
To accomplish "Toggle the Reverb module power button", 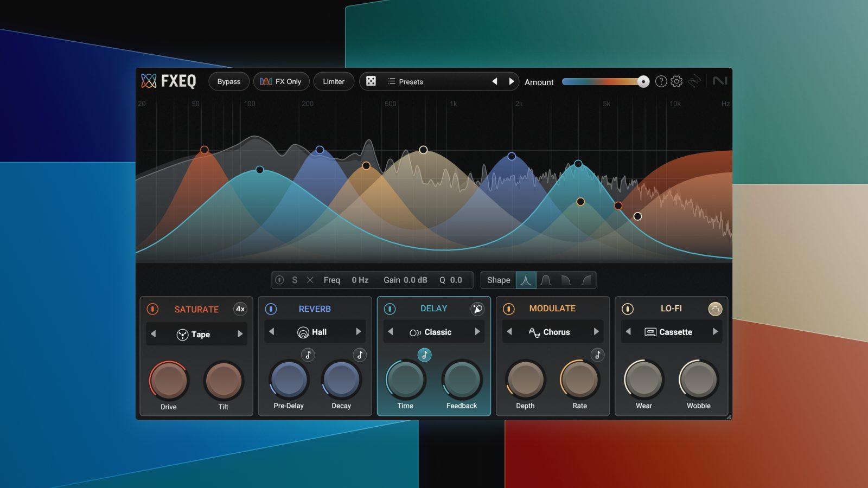I will (x=271, y=309).
